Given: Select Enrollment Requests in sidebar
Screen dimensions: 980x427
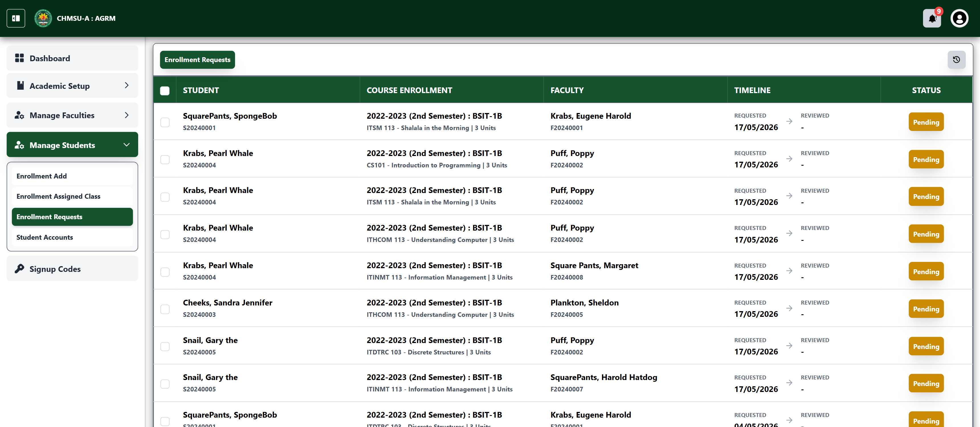Looking at the screenshot, I should [x=72, y=217].
